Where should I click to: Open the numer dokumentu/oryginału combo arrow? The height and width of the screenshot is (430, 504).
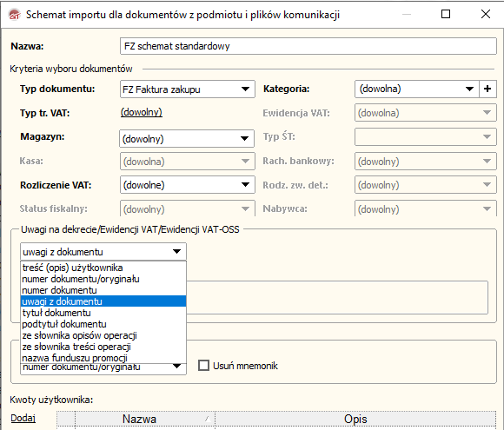(x=176, y=366)
